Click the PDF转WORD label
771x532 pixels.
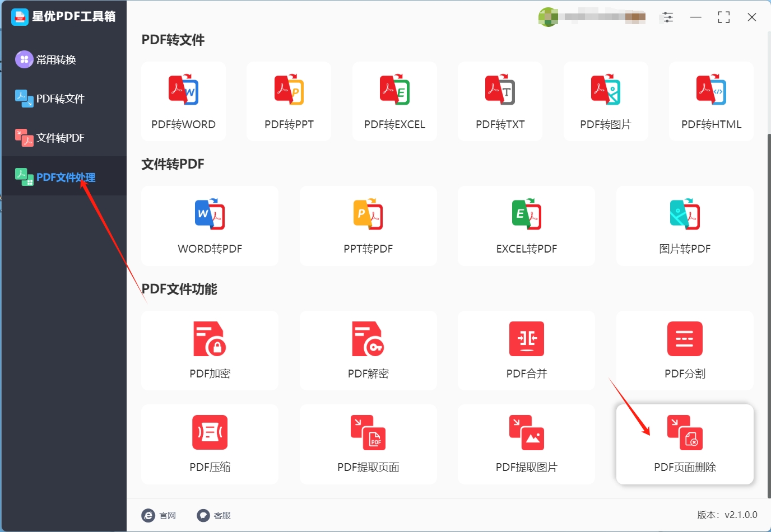(183, 124)
